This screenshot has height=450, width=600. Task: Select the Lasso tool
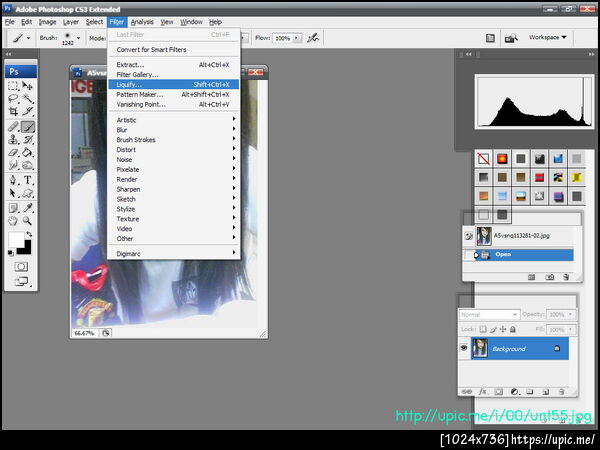click(13, 99)
